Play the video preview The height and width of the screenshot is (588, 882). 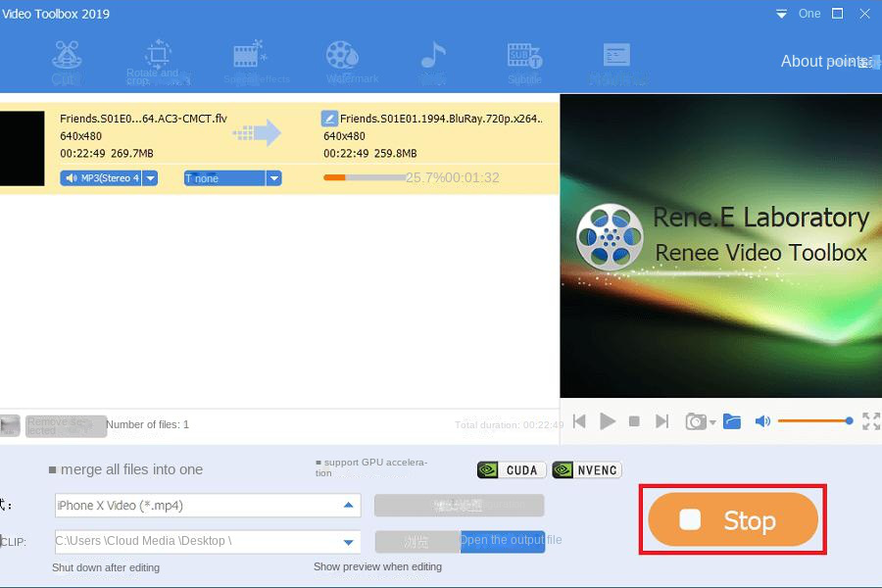click(x=607, y=420)
